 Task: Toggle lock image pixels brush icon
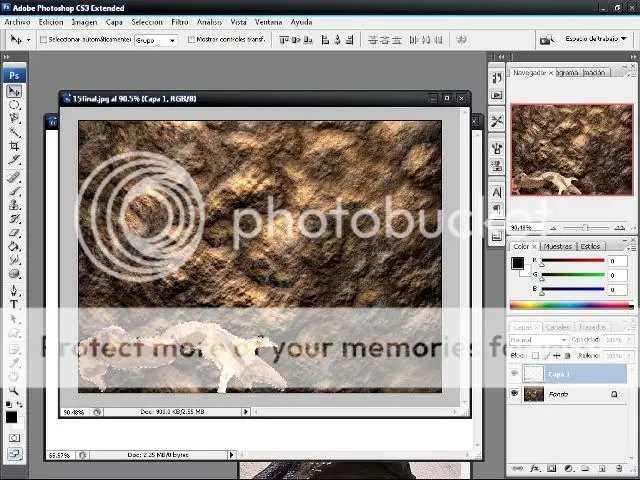coord(547,356)
